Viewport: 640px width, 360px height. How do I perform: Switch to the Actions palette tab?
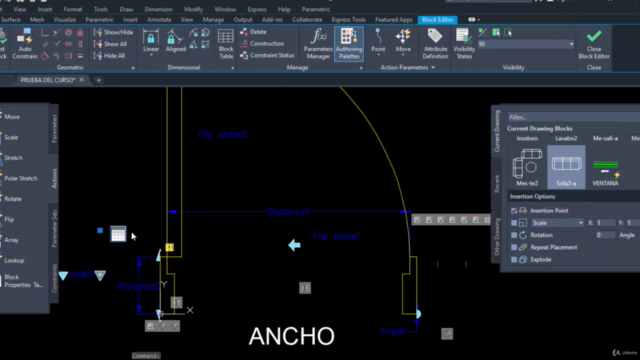[x=54, y=178]
